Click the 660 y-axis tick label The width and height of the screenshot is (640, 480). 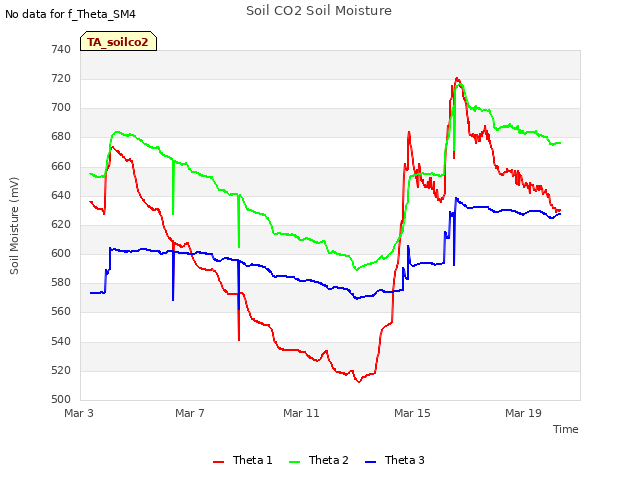pos(61,166)
